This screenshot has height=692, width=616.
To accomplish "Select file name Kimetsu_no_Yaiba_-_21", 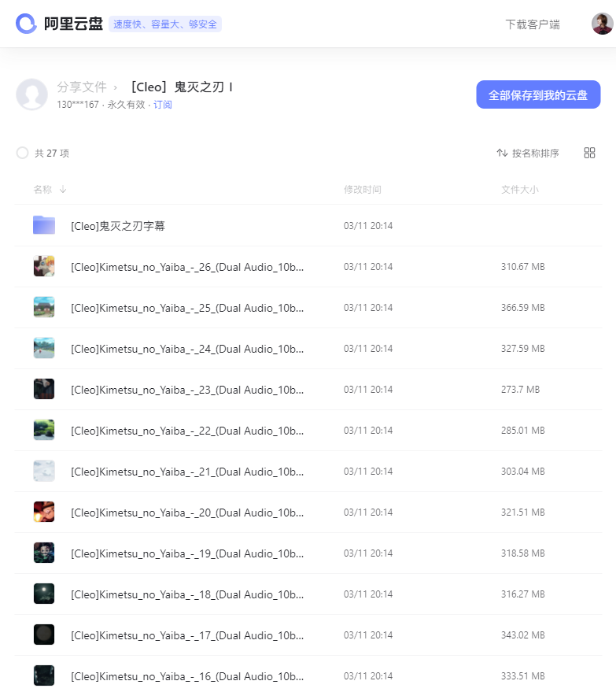I will coord(187,472).
